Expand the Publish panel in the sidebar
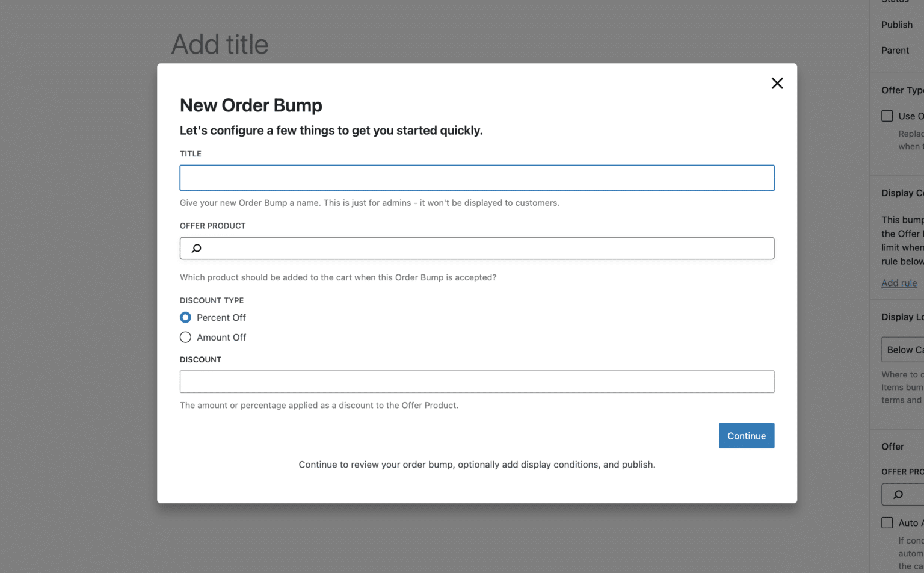Image resolution: width=924 pixels, height=573 pixels. (897, 25)
